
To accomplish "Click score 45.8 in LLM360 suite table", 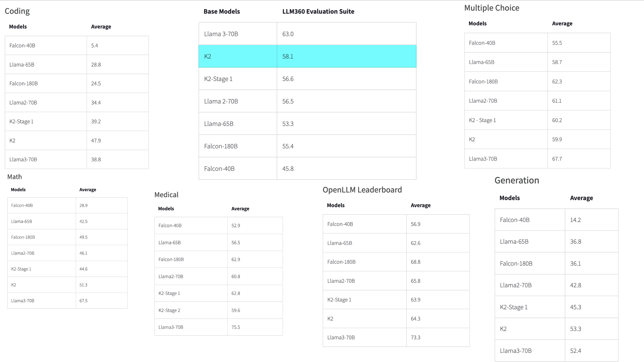I will pos(288,169).
